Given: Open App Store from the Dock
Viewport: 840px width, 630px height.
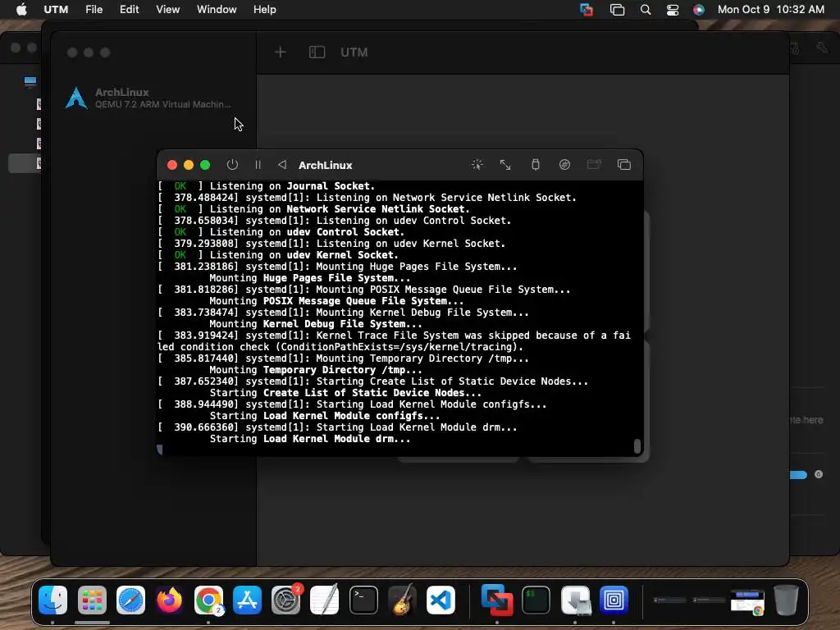Looking at the screenshot, I should coord(247,600).
